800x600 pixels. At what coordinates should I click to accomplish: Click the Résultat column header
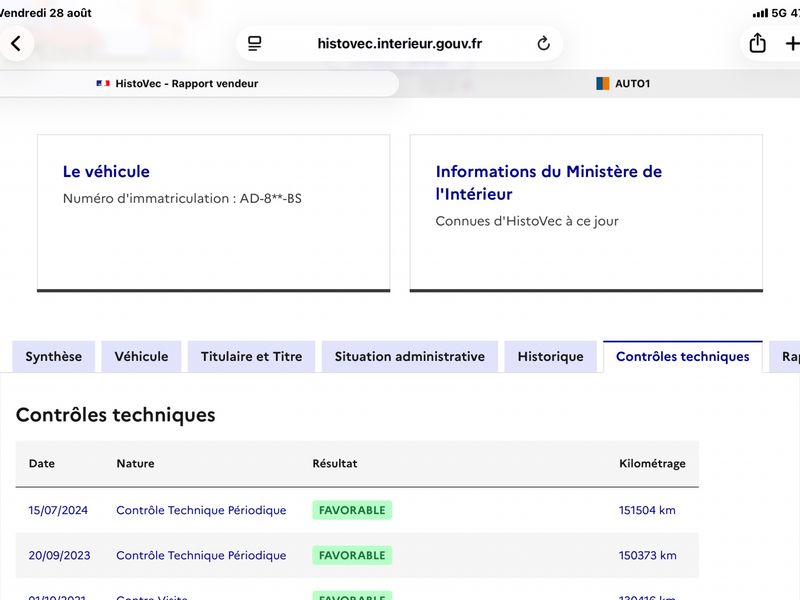coord(335,463)
